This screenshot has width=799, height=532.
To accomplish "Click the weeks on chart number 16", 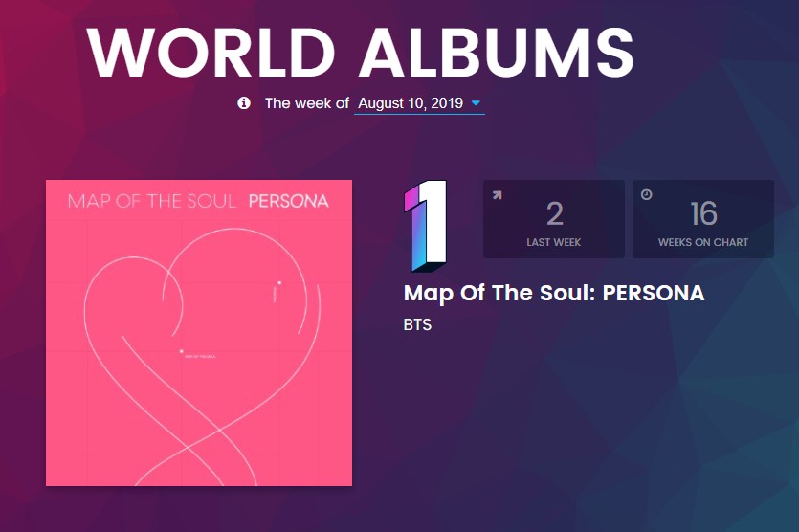I will (703, 214).
